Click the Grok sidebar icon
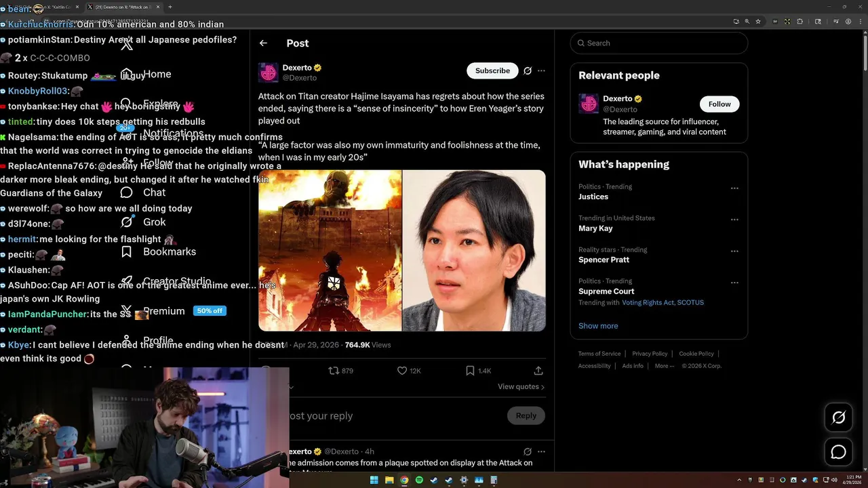The height and width of the screenshot is (488, 868). 127,222
